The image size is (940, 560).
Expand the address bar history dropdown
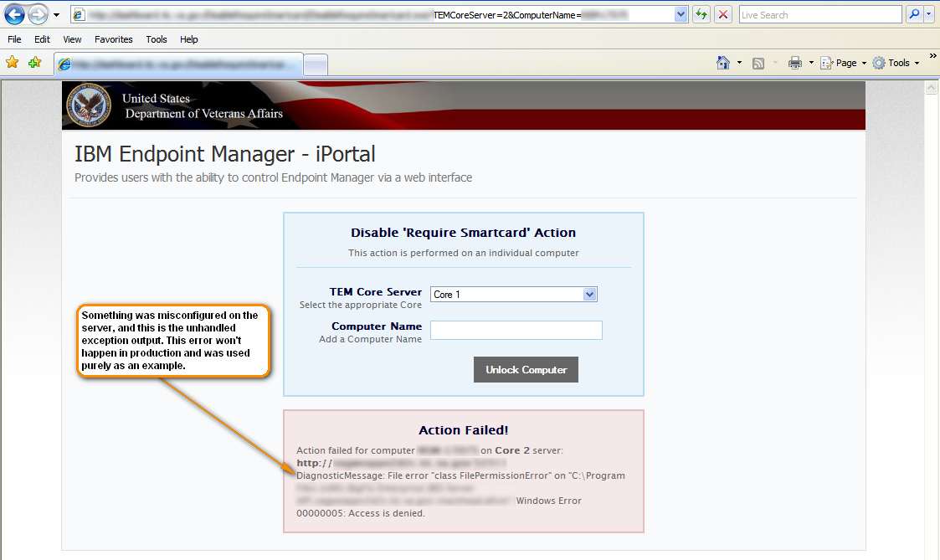(x=681, y=14)
